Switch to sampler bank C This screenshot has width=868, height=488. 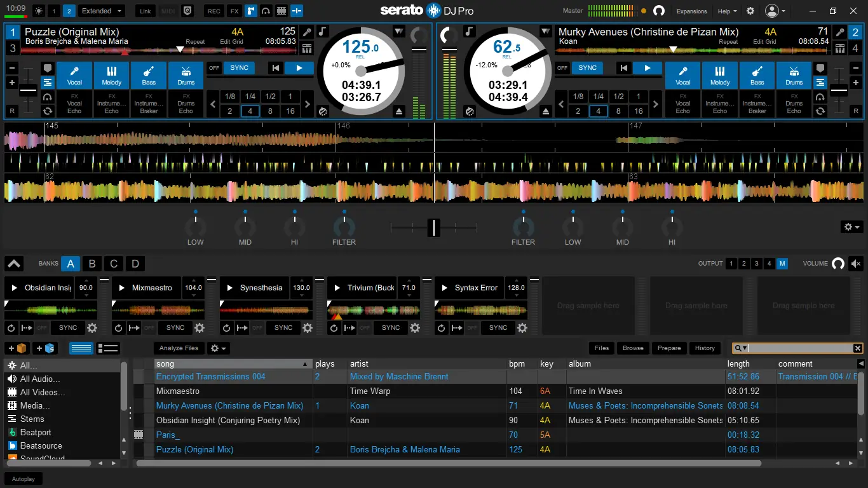114,264
